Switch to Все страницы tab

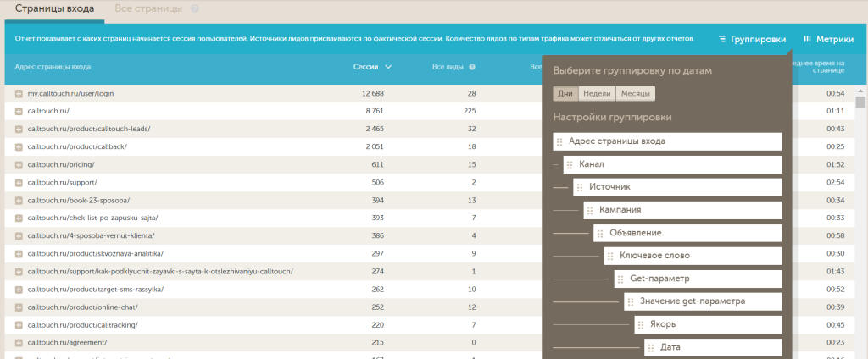(x=148, y=8)
